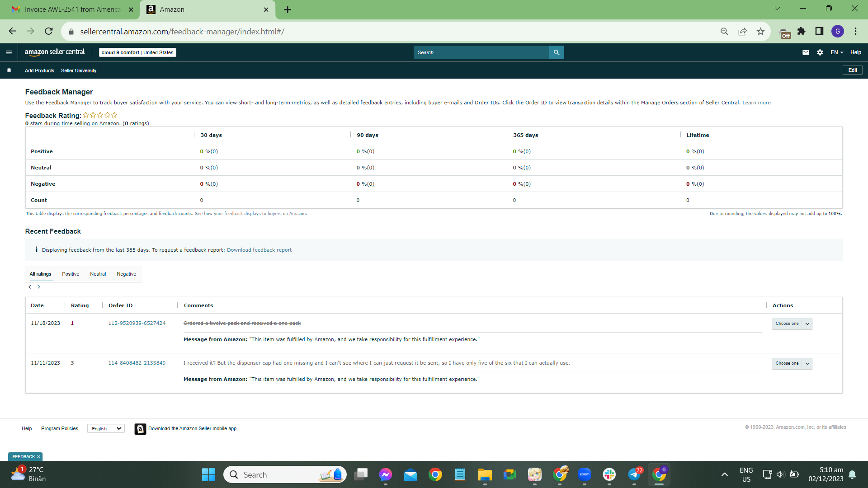Viewport: 868px width, 488px height.
Task: Open the EN language dropdown
Action: (x=837, y=52)
